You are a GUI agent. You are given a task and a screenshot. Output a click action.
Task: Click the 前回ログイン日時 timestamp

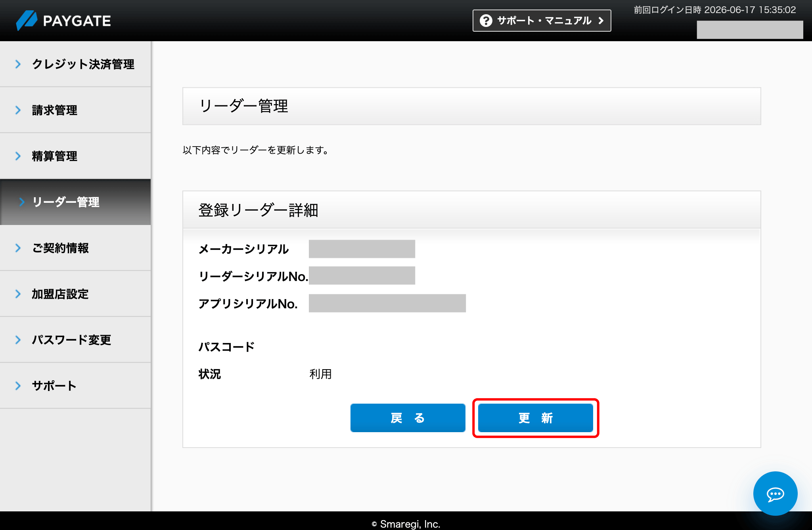[x=715, y=10]
